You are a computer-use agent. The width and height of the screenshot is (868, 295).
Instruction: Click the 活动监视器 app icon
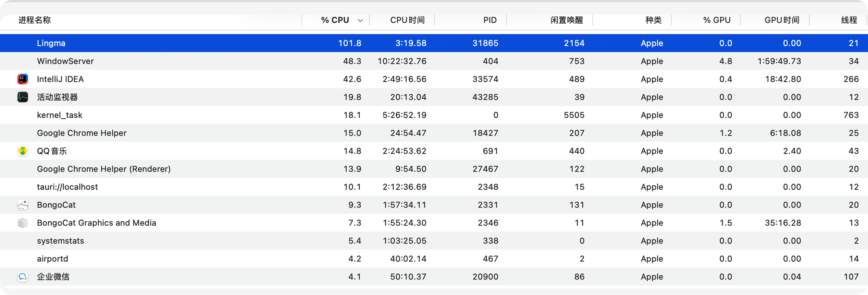pos(23,97)
